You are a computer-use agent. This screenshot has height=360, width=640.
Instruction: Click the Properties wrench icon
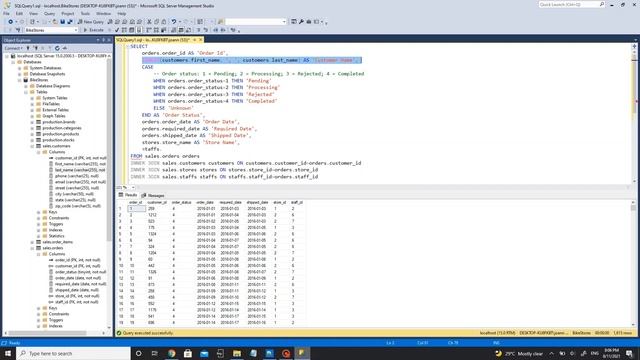[301, 22]
